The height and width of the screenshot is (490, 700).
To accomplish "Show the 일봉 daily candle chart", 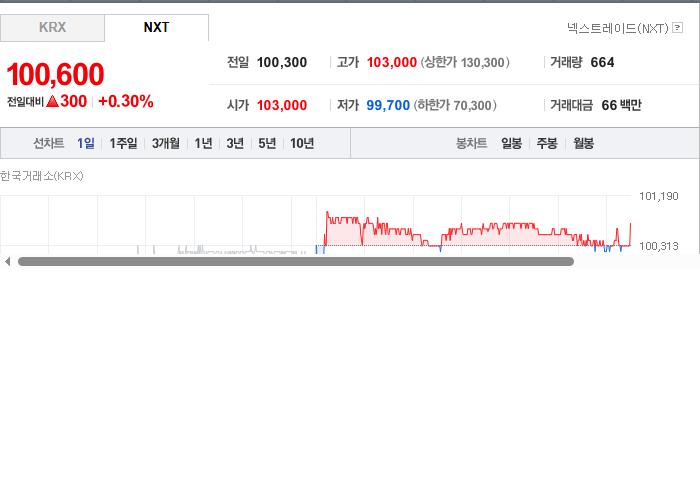I will 512,143.
